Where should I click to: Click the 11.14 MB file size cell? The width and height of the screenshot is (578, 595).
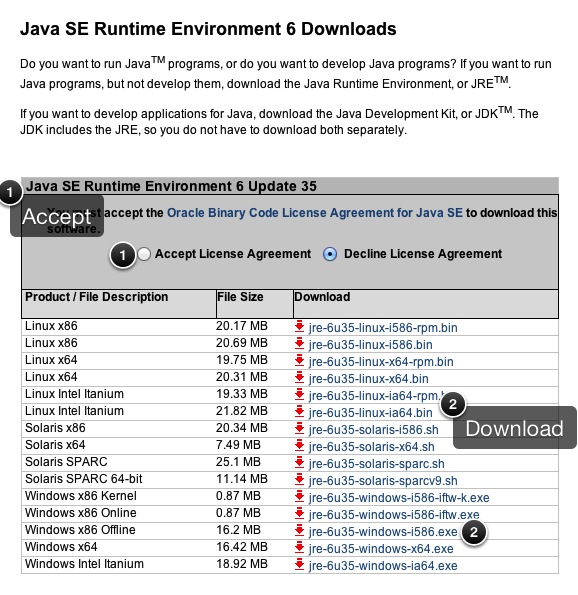pos(242,479)
